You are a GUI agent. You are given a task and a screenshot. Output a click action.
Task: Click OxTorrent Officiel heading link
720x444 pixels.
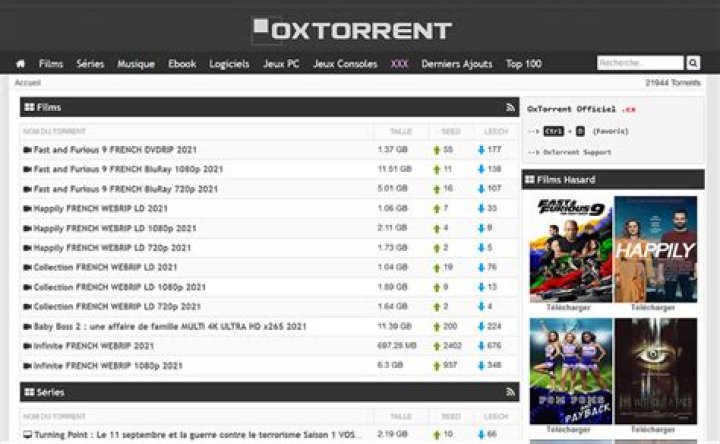point(581,109)
